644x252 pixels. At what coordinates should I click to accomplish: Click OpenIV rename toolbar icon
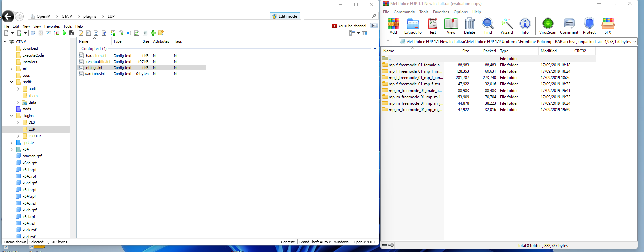129,33
